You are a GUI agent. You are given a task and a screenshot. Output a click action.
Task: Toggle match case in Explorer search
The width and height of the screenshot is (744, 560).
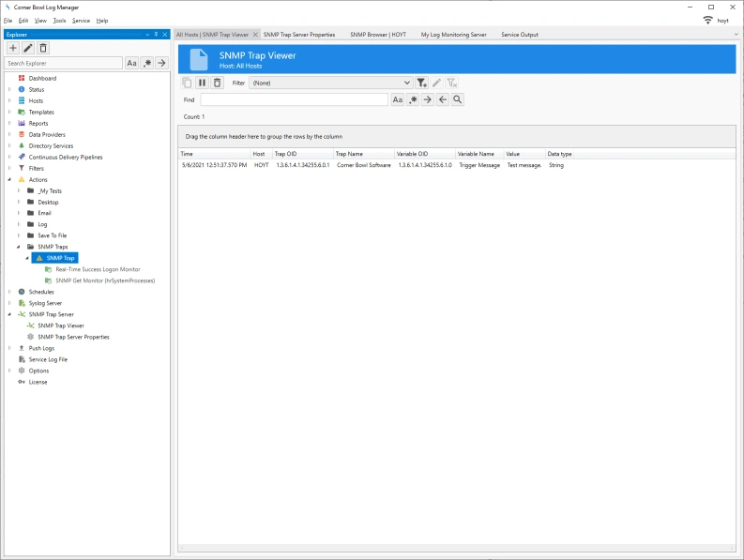pos(132,63)
